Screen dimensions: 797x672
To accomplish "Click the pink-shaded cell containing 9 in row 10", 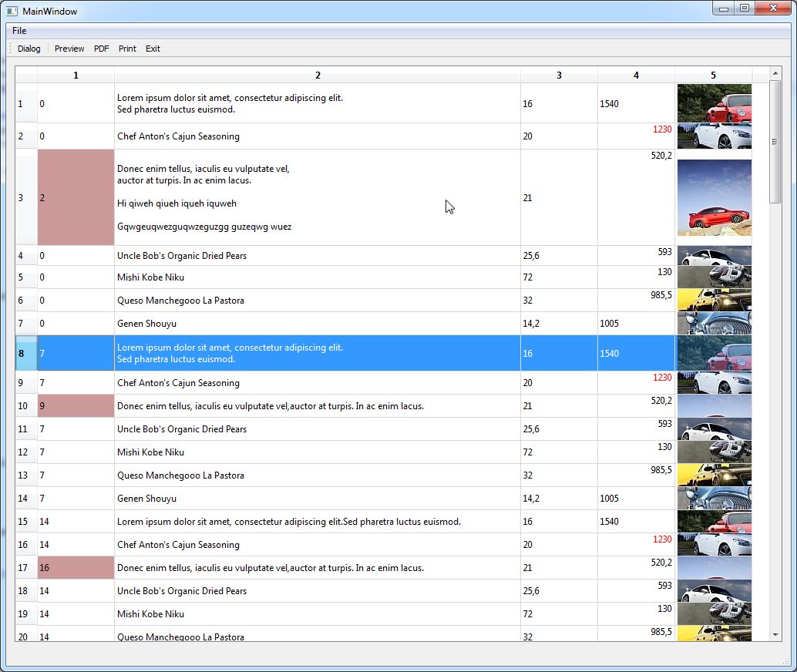I will tap(76, 405).
